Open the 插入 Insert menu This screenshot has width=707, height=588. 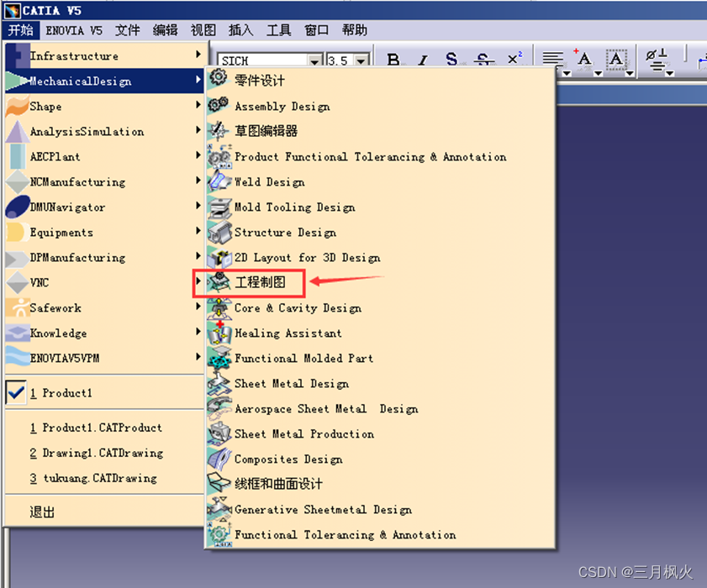(240, 30)
